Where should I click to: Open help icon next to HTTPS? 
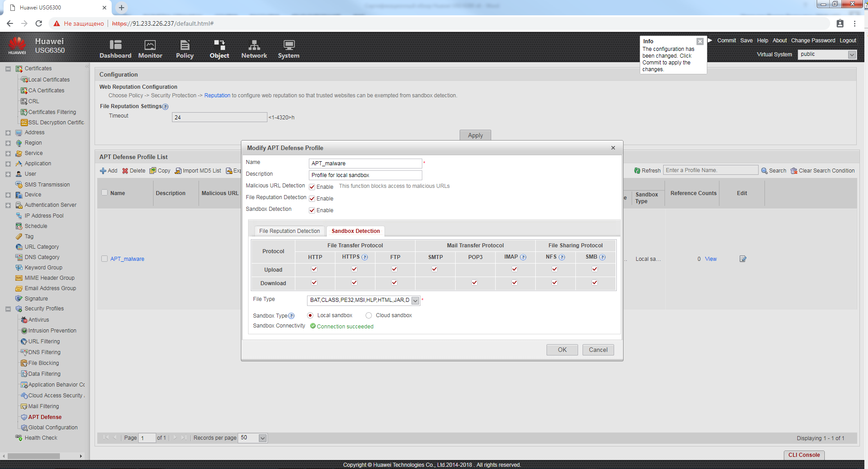365,257
